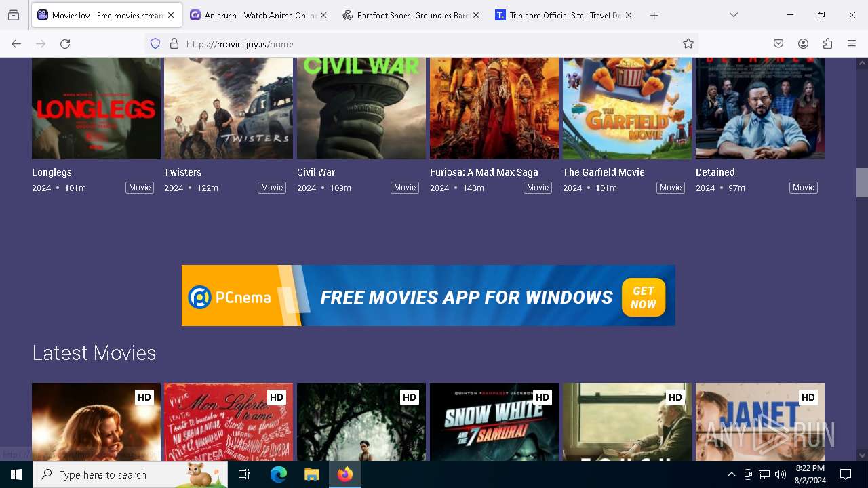Open the Twisters title link
The width and height of the screenshot is (868, 488).
[182, 172]
